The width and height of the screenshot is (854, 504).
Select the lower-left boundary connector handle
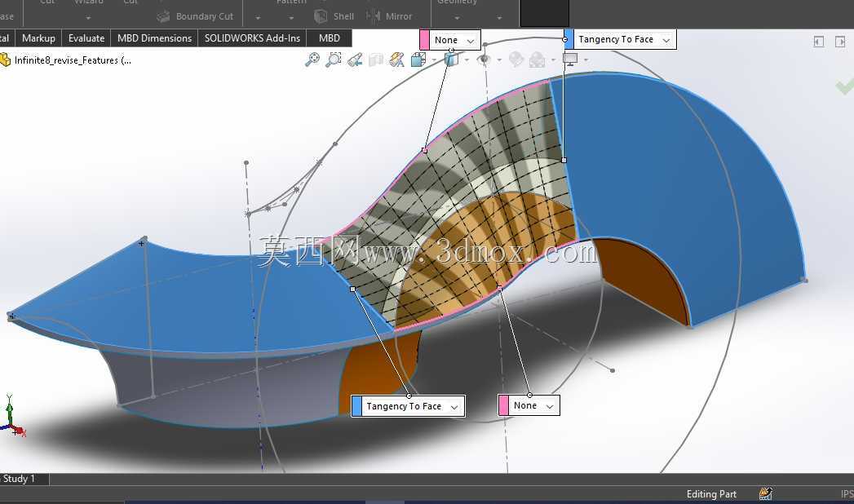[x=352, y=289]
